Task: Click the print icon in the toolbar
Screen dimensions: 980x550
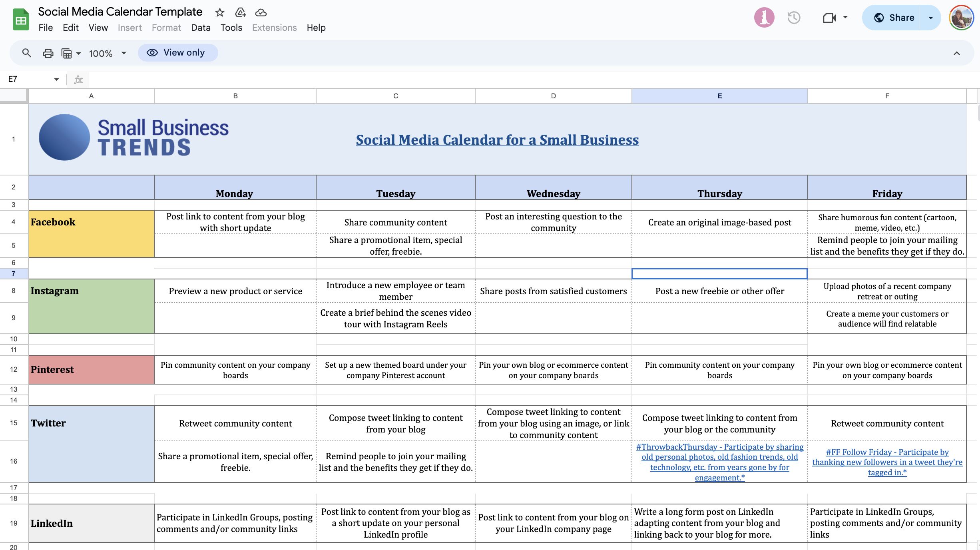Action: click(x=48, y=53)
